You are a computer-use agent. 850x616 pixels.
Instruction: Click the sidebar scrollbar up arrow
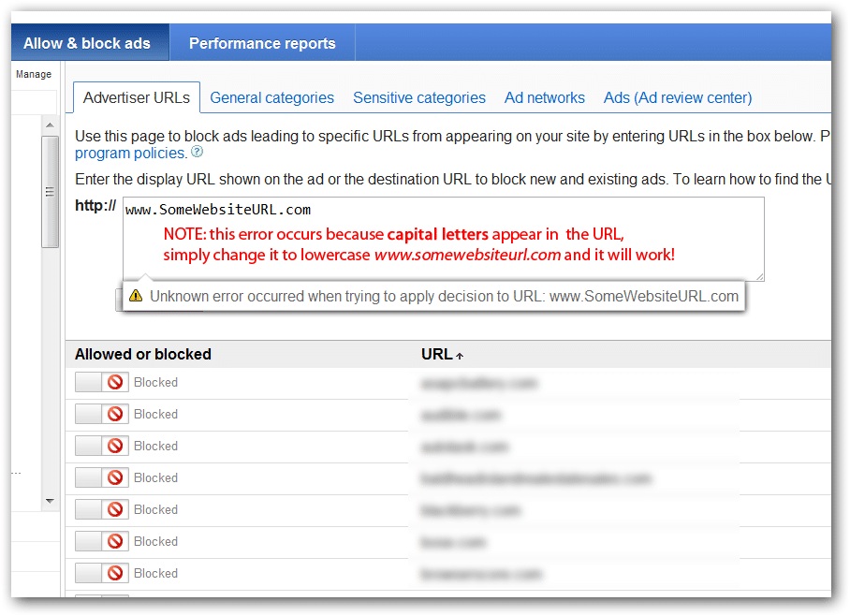(50, 124)
